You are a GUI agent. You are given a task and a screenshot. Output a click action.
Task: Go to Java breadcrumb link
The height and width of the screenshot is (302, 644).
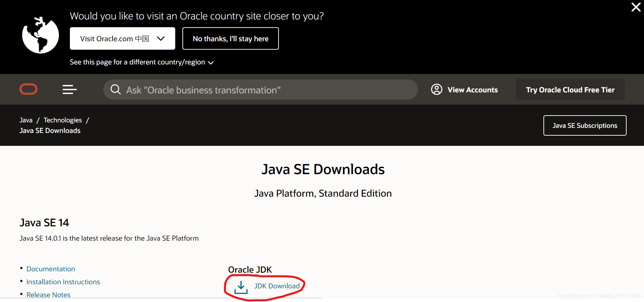tap(26, 120)
